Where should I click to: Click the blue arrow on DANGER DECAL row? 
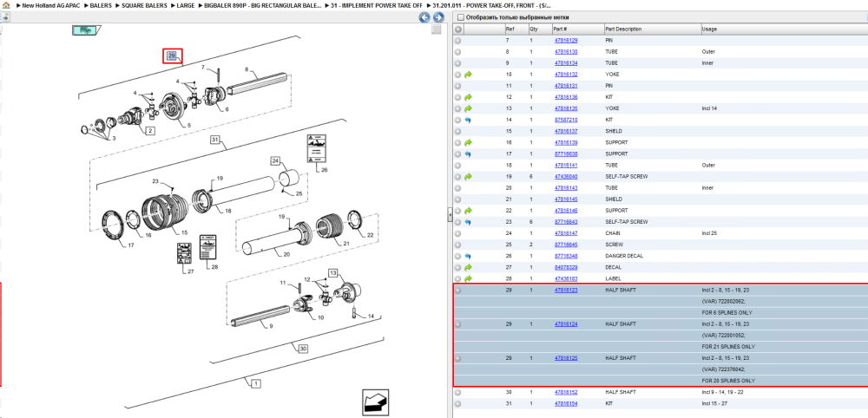[x=468, y=256]
